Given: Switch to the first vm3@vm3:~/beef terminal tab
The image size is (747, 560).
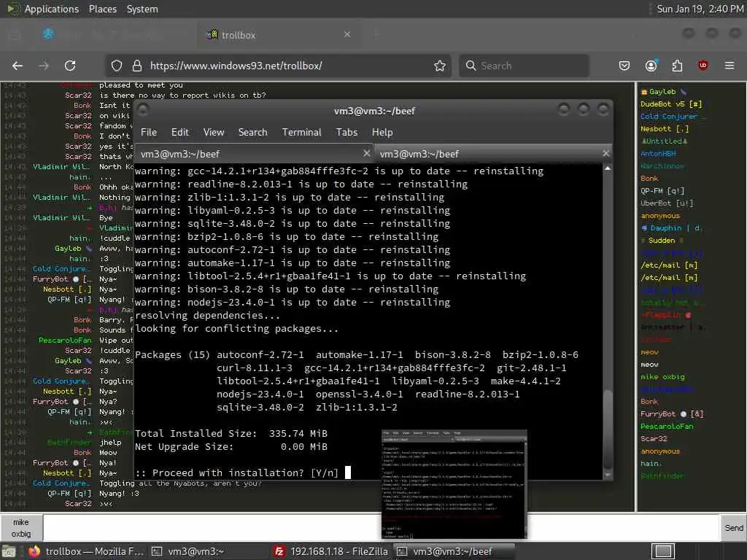Looking at the screenshot, I should [254, 154].
